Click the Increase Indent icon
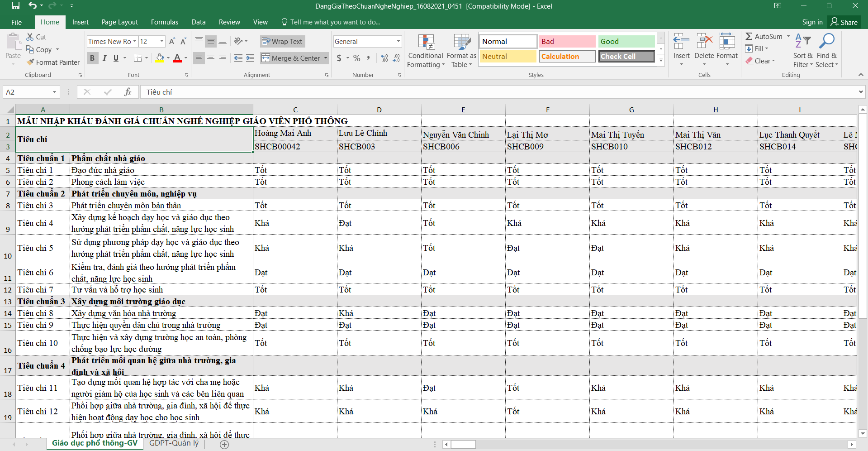This screenshot has width=868, height=451. click(x=250, y=58)
